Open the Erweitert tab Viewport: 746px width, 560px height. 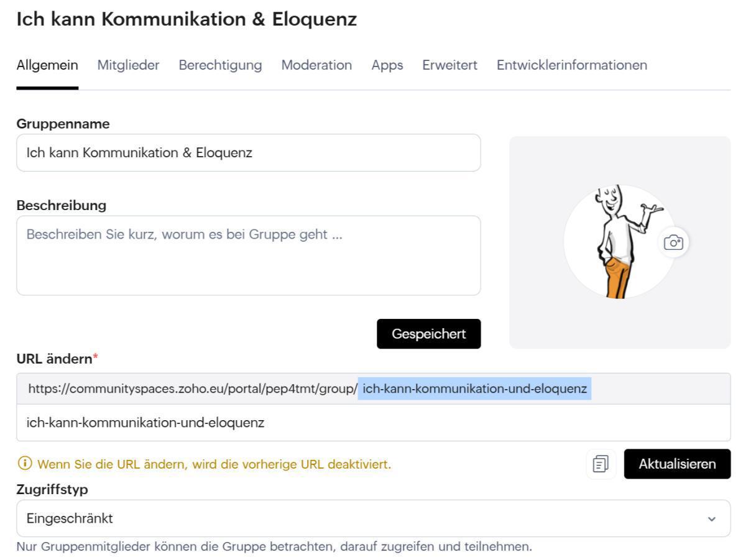pyautogui.click(x=449, y=65)
